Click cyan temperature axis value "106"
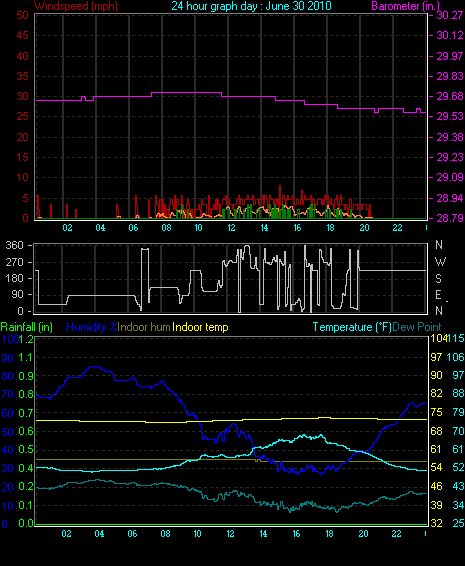 (456, 357)
